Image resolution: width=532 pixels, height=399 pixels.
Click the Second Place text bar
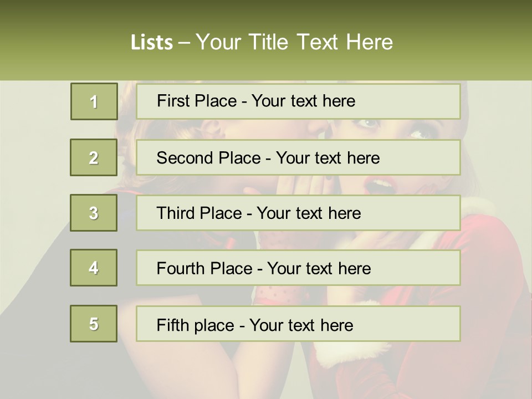point(298,157)
